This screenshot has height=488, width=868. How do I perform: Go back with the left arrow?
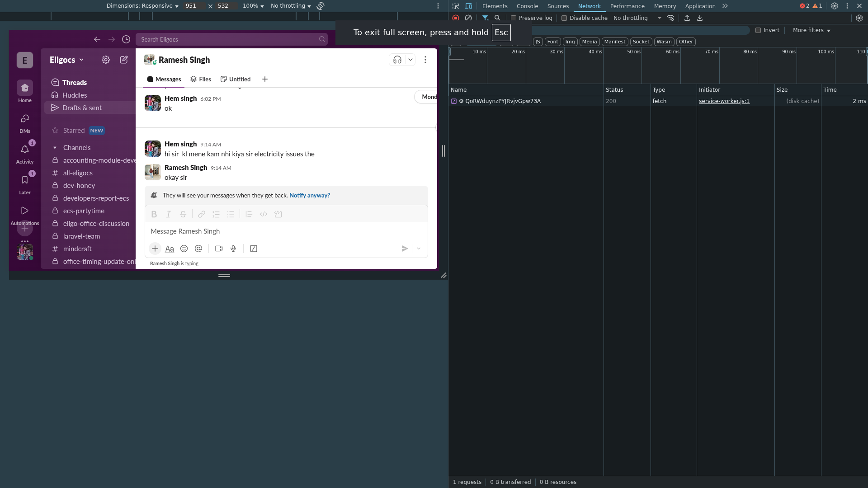[97, 39]
